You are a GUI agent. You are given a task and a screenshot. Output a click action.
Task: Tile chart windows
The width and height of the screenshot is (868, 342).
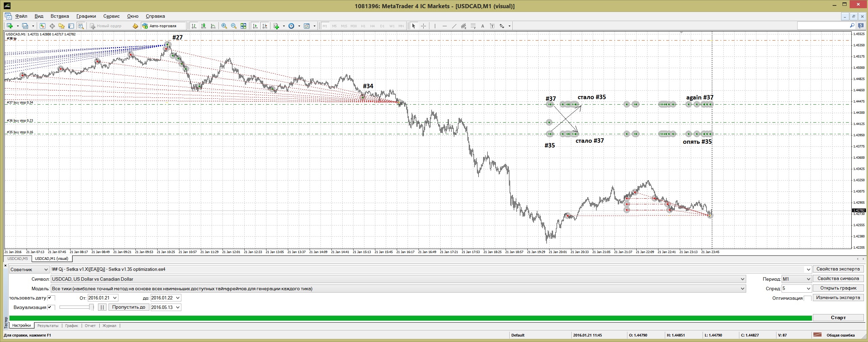tap(243, 26)
